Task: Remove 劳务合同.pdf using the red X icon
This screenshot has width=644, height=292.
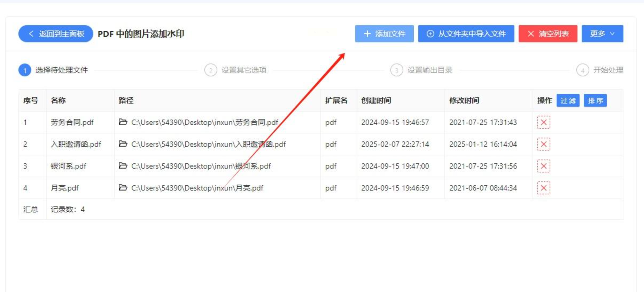Action: (543, 122)
